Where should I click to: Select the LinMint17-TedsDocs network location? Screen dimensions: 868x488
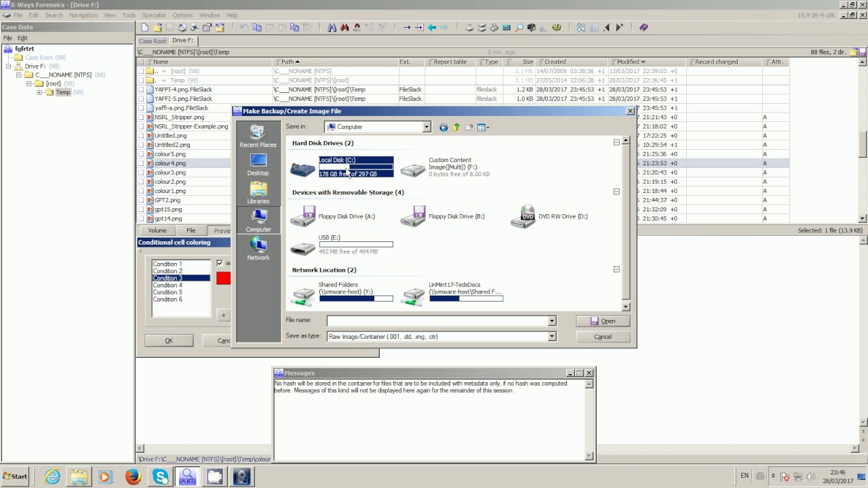(x=452, y=293)
